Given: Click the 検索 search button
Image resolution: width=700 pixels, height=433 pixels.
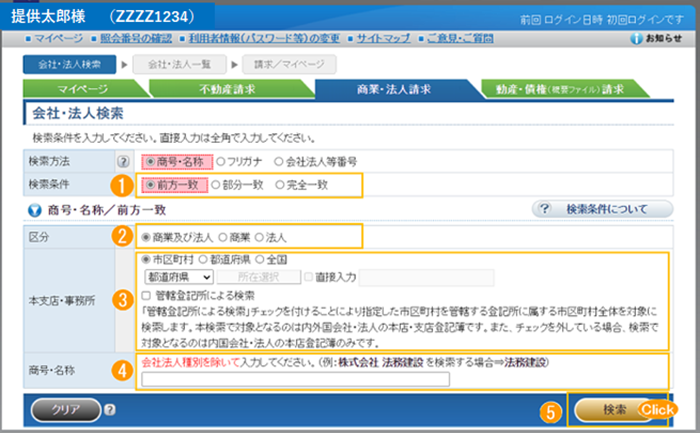Looking at the screenshot, I should click(614, 410).
